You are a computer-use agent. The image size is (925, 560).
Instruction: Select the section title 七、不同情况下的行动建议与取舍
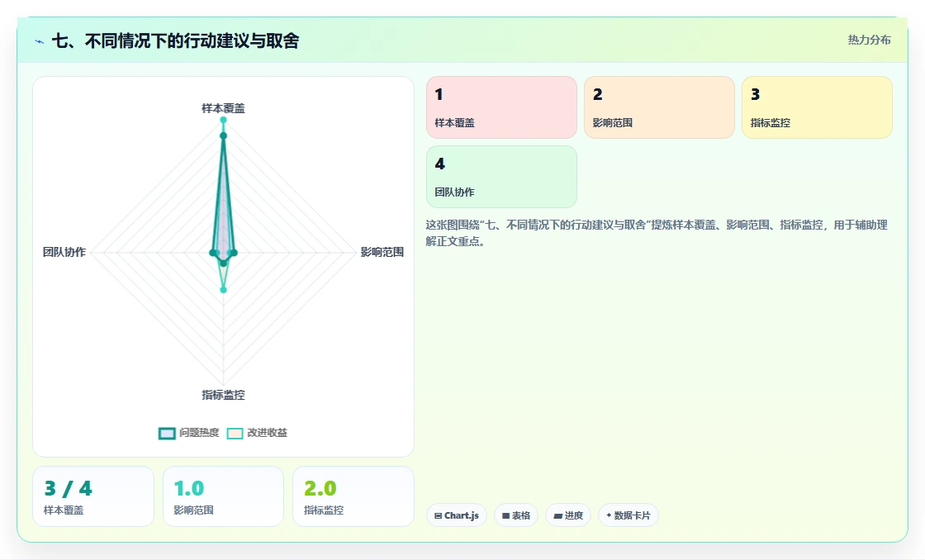176,40
